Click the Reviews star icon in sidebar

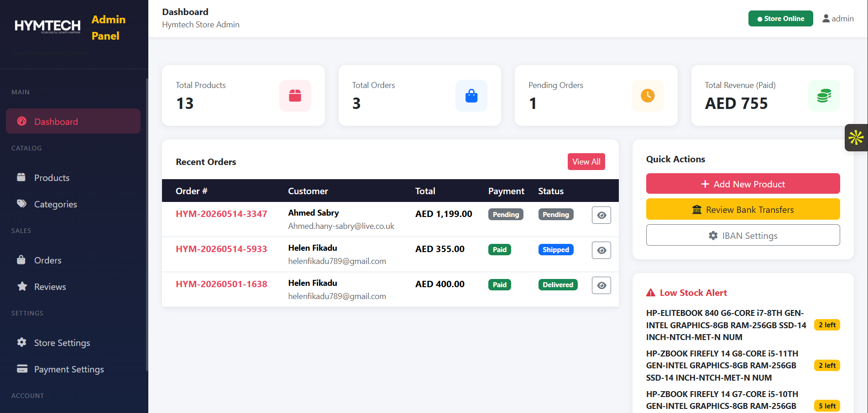pyautogui.click(x=22, y=286)
